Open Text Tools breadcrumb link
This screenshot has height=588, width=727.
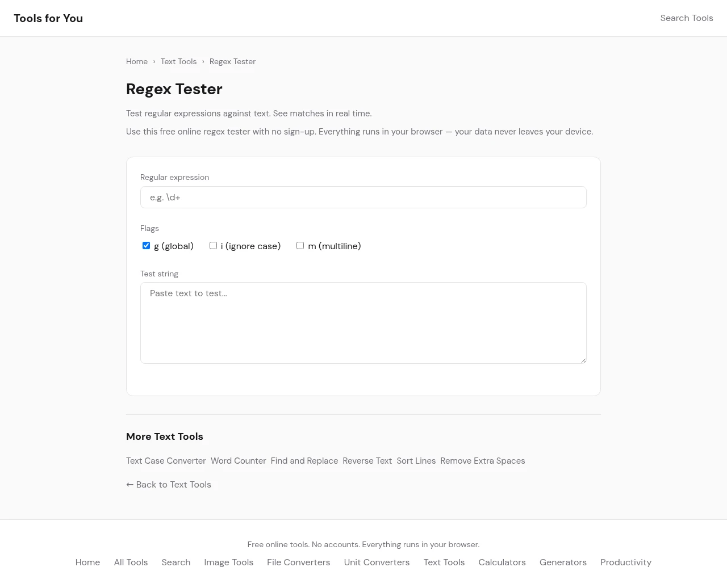click(x=178, y=61)
